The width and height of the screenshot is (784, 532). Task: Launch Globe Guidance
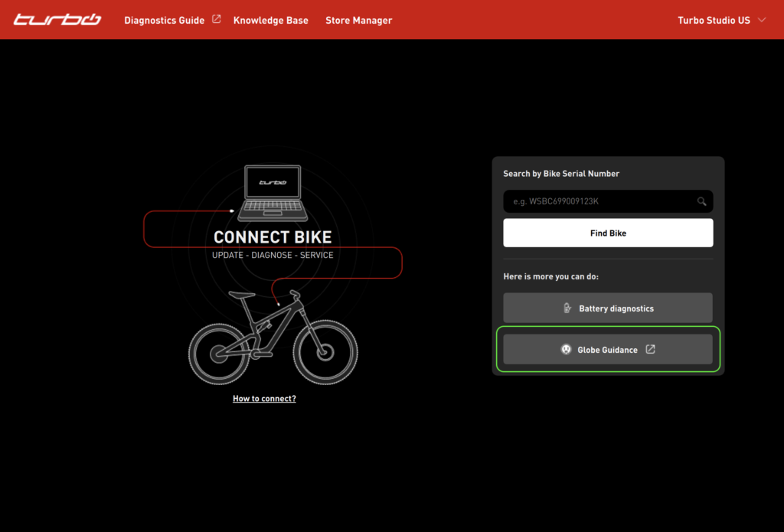coord(607,350)
